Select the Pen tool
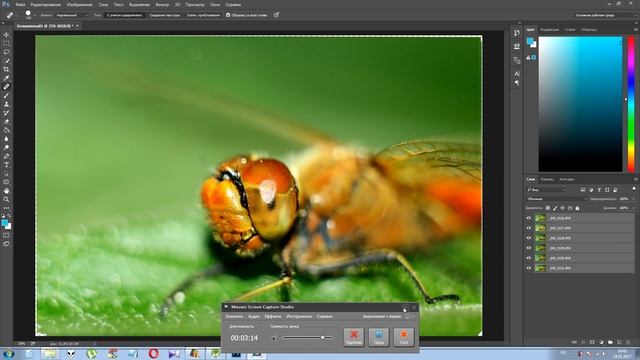Screen dimensions: 640x360 pyautogui.click(x=6, y=156)
